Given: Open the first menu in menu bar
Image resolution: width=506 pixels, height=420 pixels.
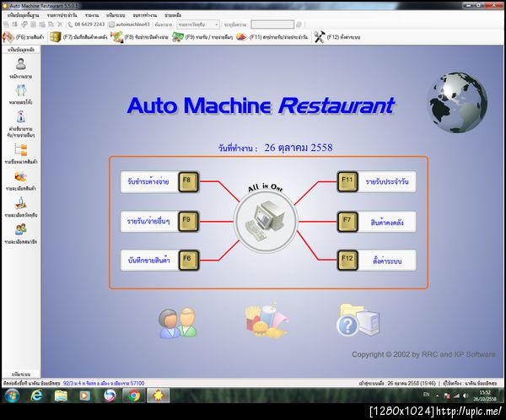Looking at the screenshot, I should click(x=24, y=15).
